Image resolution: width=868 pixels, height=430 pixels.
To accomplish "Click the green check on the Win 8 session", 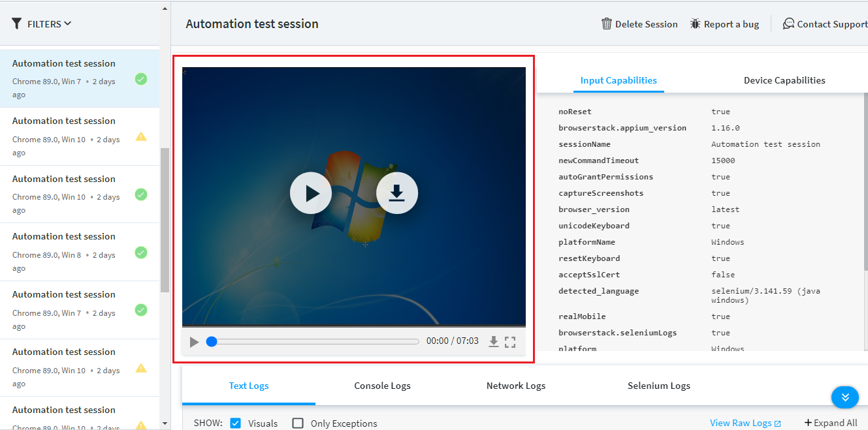I will pos(141,252).
